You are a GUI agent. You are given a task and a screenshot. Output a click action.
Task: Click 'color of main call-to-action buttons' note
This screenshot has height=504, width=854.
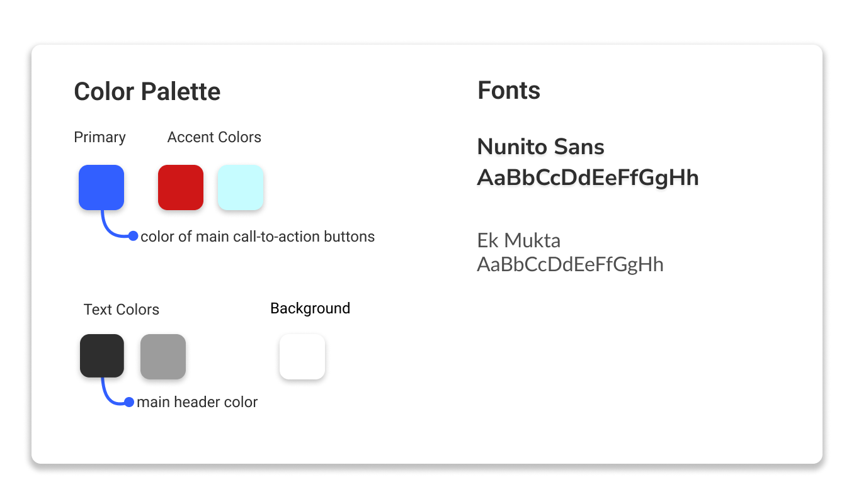coord(258,237)
